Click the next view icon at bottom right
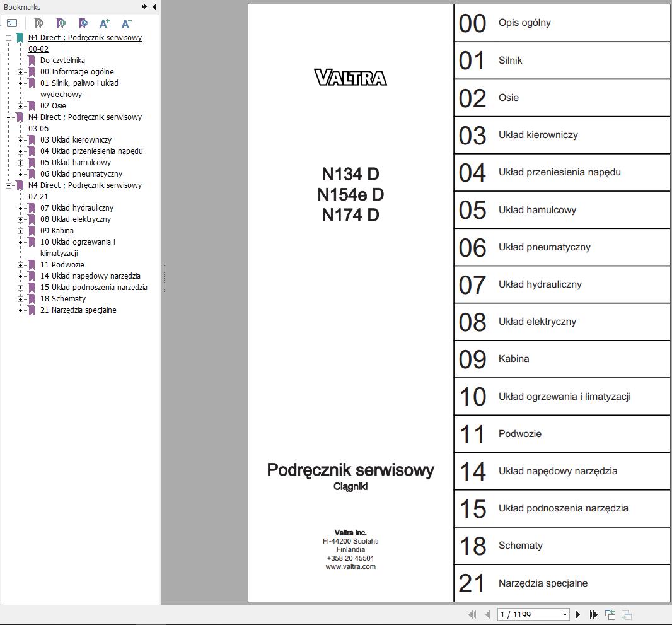This screenshot has width=672, height=625. (x=626, y=614)
